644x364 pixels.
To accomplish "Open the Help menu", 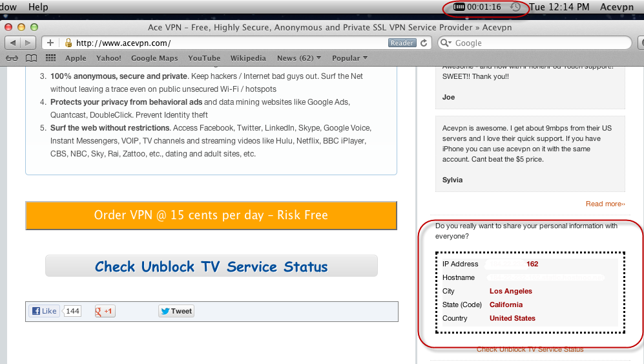I will [x=38, y=7].
